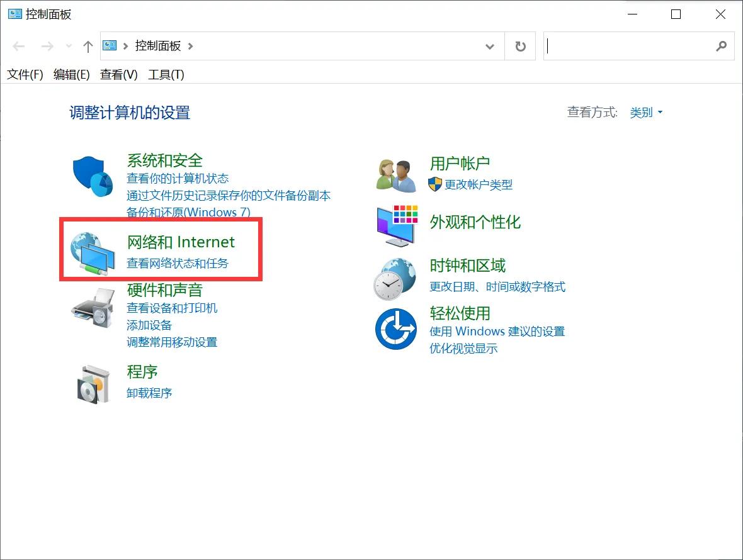Click the System and Security shield icon

(x=92, y=176)
